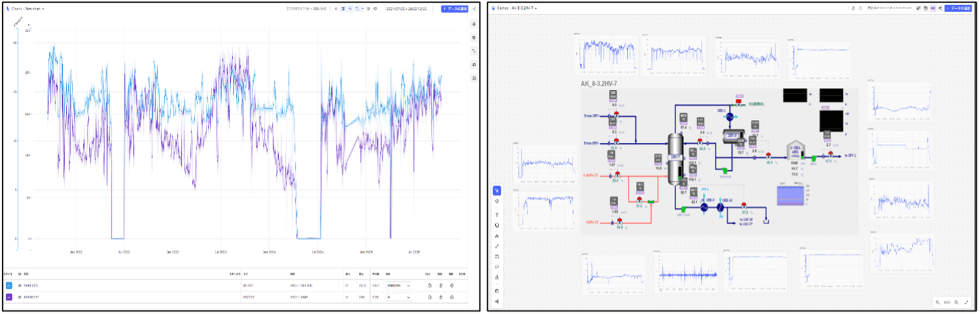Viewport: 980px width, 314px height.
Task: Click the left arrow icon in Charts toolbar
Action: [x=336, y=9]
